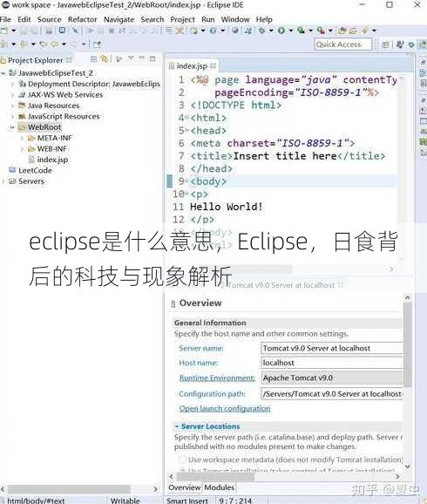Click the Project Explorer filter icon
427x504 pixels.
click(x=119, y=59)
